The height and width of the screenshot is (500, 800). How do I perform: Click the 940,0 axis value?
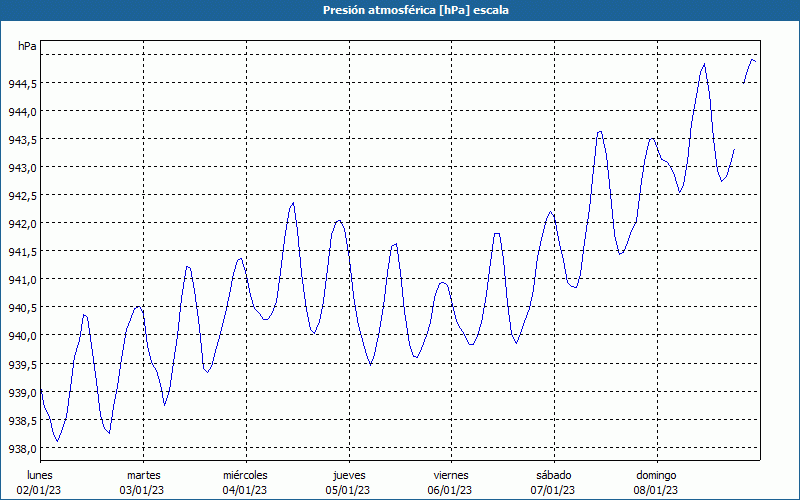(22, 336)
